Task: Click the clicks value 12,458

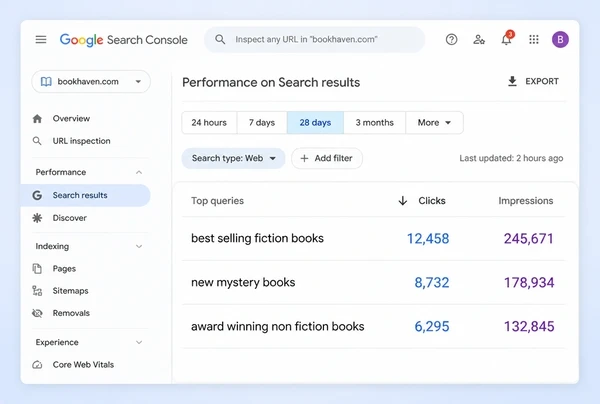Action: point(428,239)
